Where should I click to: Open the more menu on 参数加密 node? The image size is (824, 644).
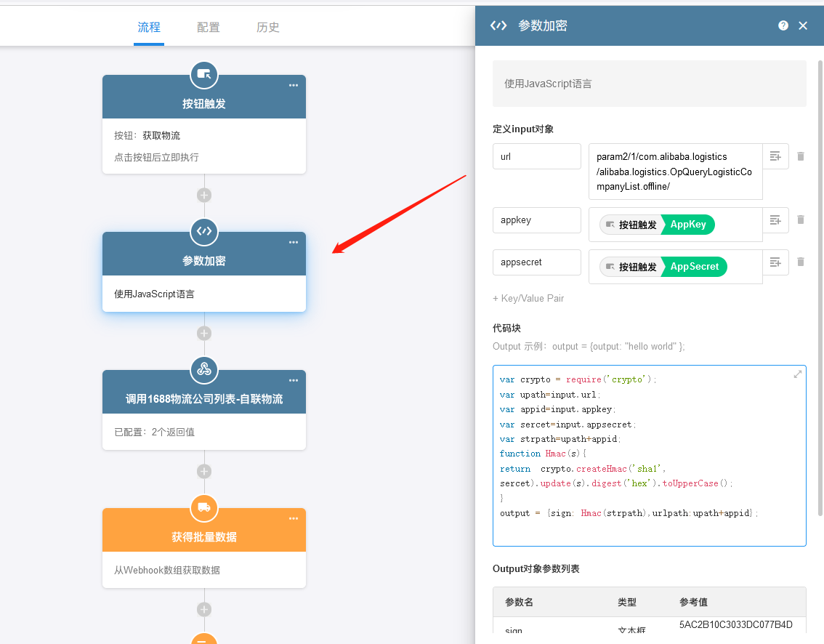tap(294, 242)
